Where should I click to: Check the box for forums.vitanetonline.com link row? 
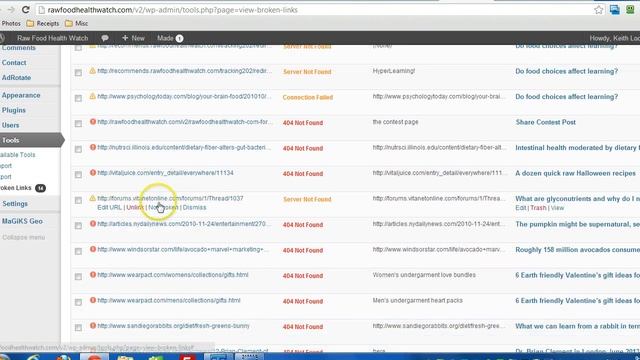click(78, 200)
